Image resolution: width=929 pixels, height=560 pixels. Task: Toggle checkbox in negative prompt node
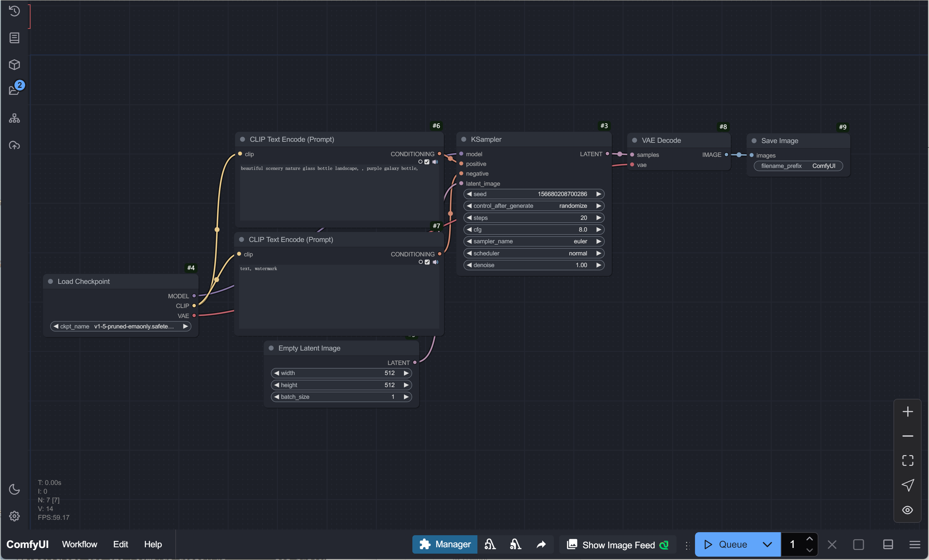(x=427, y=262)
